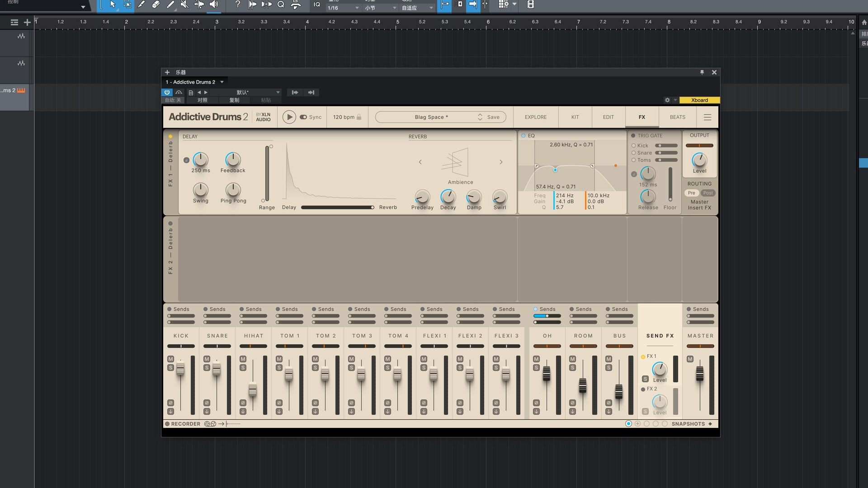This screenshot has height=488, width=868.
Task: Toggle the TRIG GATE enable indicator
Action: 633,136
